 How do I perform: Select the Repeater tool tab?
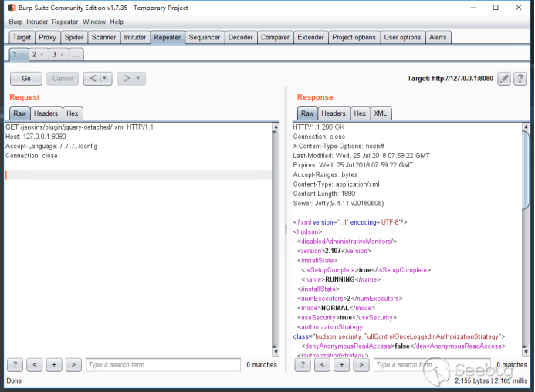pyautogui.click(x=168, y=38)
